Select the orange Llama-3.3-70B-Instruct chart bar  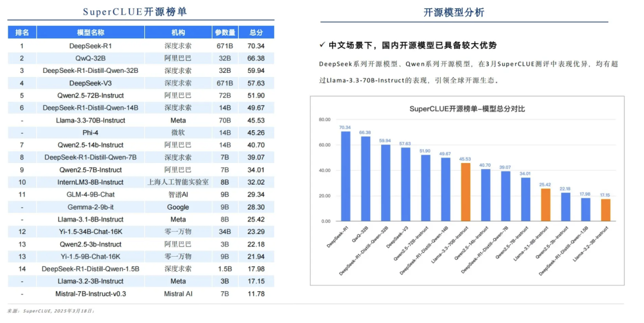[465, 192]
